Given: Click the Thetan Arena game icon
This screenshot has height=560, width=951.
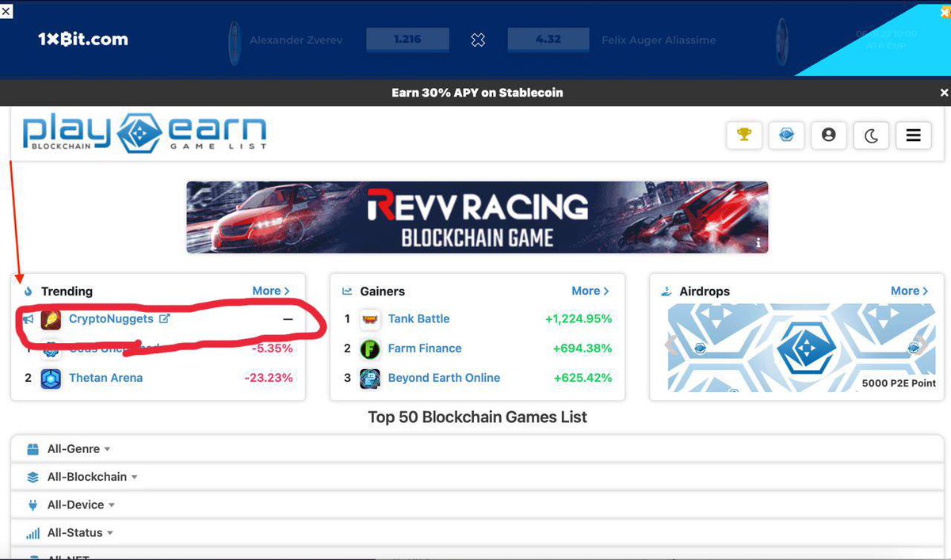Looking at the screenshot, I should tap(51, 378).
